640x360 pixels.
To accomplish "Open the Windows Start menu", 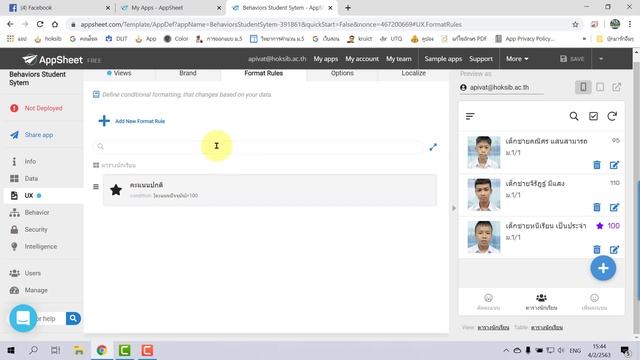I will coord(11,350).
